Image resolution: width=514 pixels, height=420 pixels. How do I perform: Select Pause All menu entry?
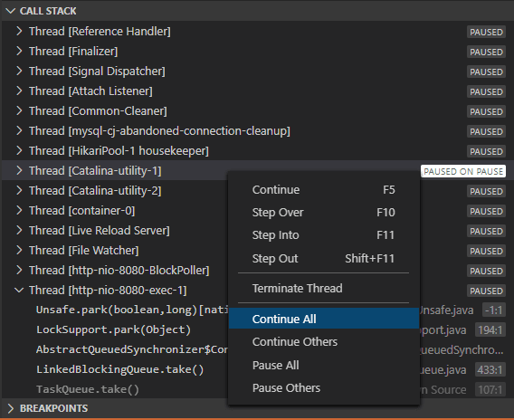coord(324,366)
